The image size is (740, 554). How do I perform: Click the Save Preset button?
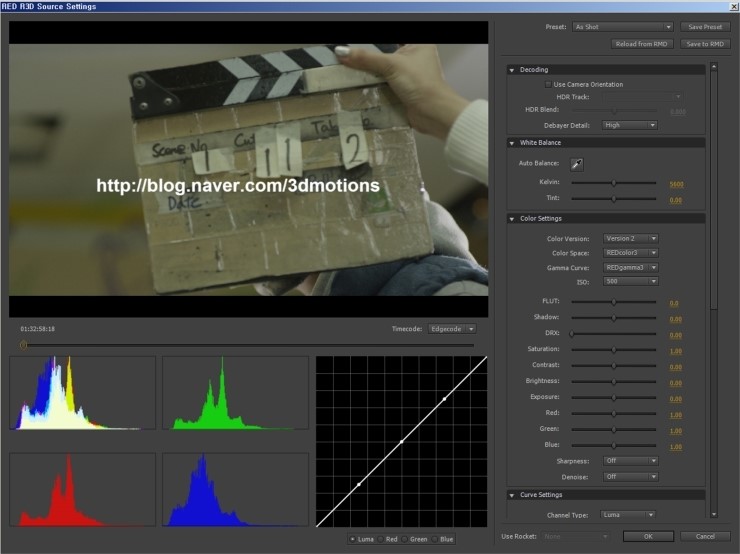[x=705, y=27]
